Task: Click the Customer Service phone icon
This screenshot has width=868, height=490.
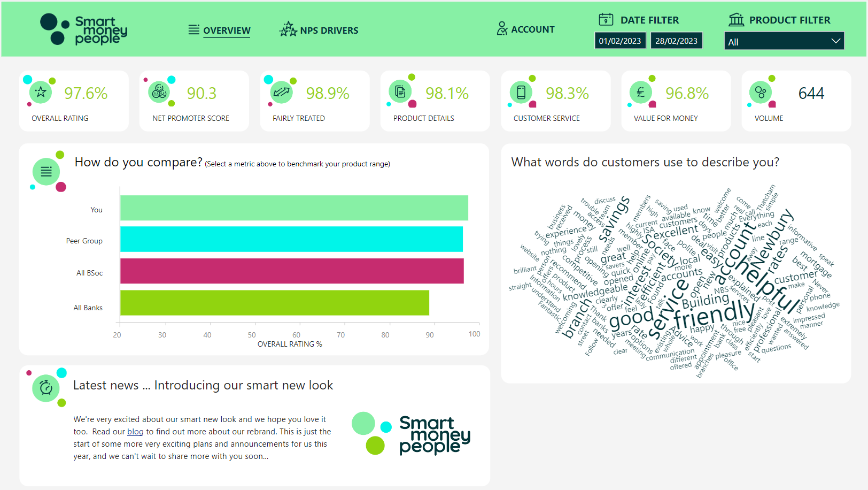Action: (x=521, y=93)
